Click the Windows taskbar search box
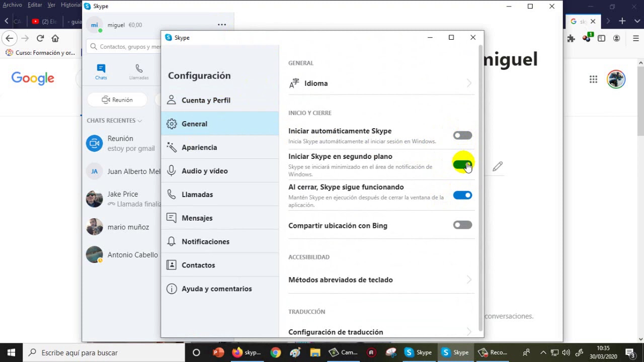 point(104,352)
